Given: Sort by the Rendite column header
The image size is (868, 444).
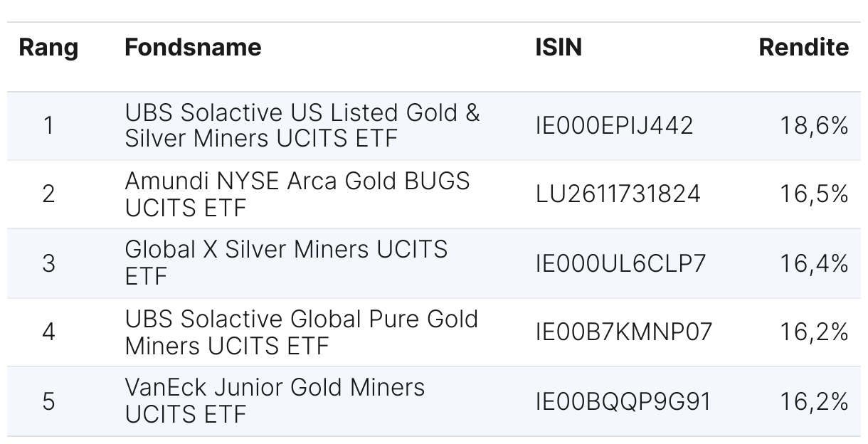Looking at the screenshot, I should click(x=803, y=48).
